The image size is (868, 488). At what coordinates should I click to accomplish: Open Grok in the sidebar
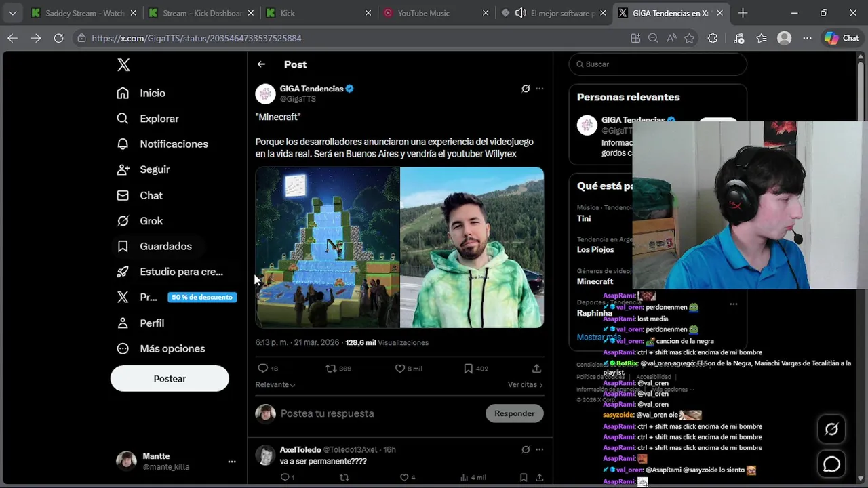click(140, 221)
